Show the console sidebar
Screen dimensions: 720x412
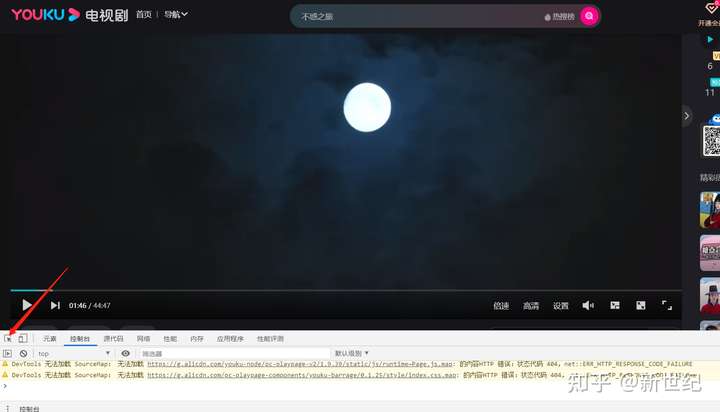pos(7,353)
